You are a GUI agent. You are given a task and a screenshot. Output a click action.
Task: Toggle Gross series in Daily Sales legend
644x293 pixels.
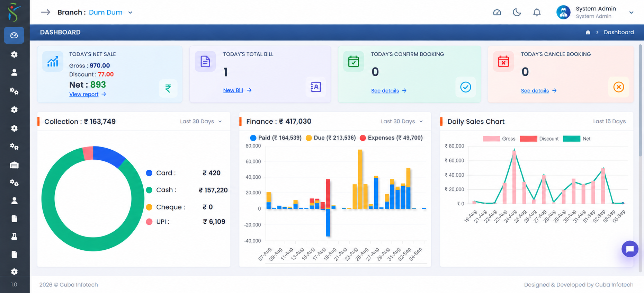tap(499, 139)
